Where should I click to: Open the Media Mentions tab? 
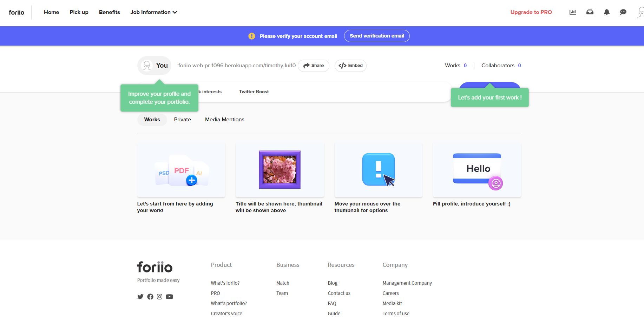(x=224, y=120)
